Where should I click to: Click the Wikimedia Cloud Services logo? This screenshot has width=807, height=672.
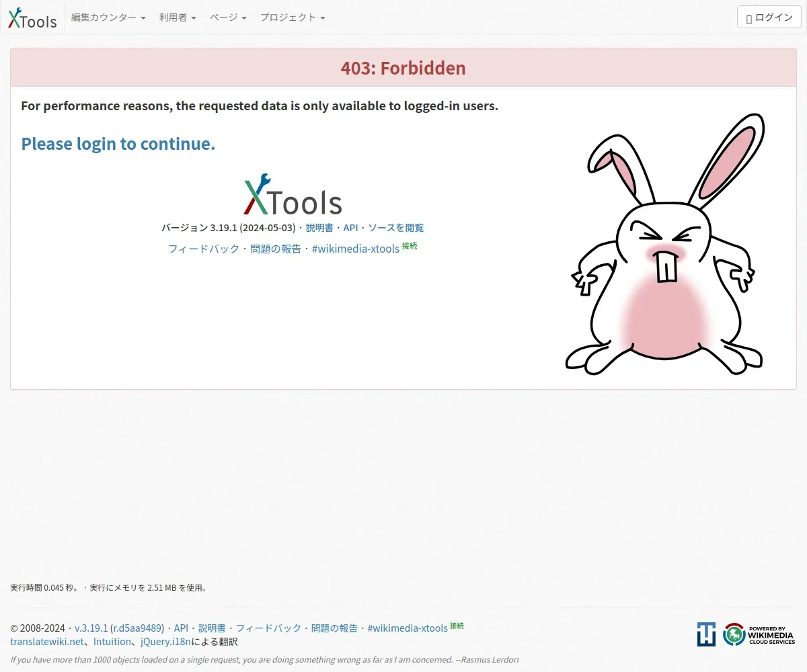(759, 634)
